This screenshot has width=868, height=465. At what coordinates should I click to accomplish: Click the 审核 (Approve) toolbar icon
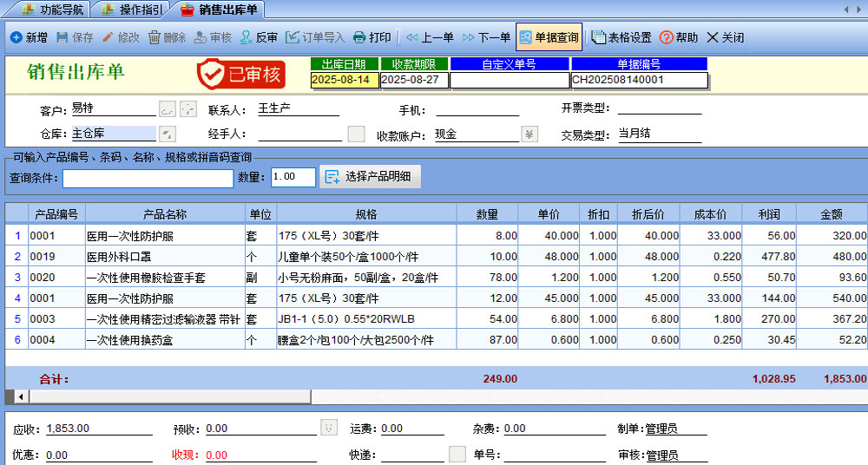pos(201,37)
